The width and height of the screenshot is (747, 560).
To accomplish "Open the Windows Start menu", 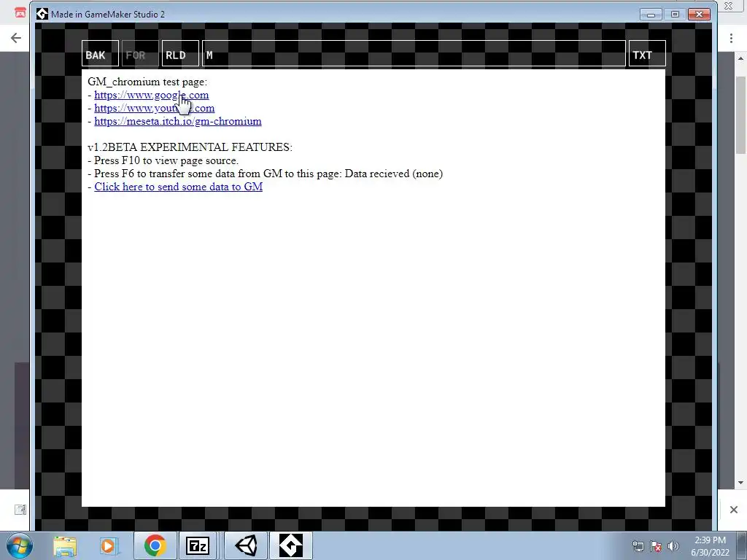I will click(x=20, y=545).
